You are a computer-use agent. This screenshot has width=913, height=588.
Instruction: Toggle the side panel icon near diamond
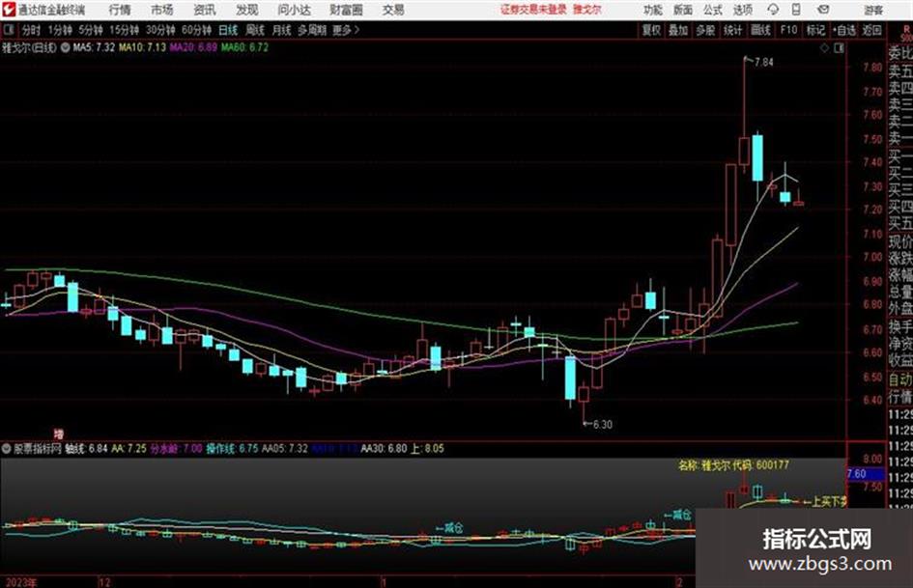click(x=839, y=48)
